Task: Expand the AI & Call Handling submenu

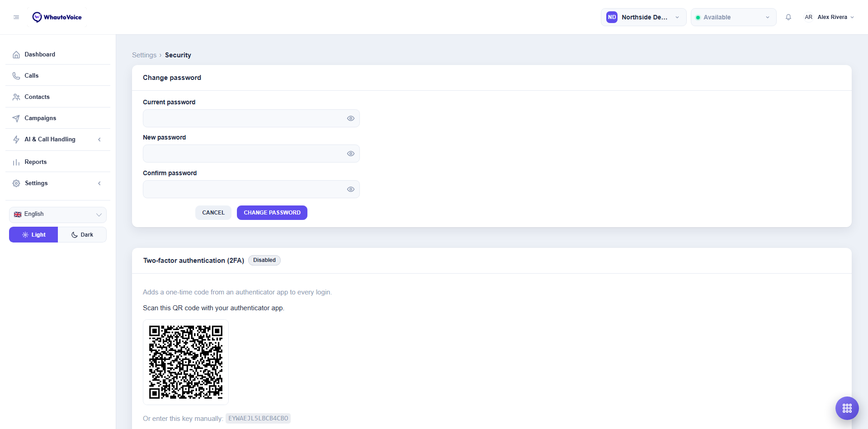Action: 58,139
